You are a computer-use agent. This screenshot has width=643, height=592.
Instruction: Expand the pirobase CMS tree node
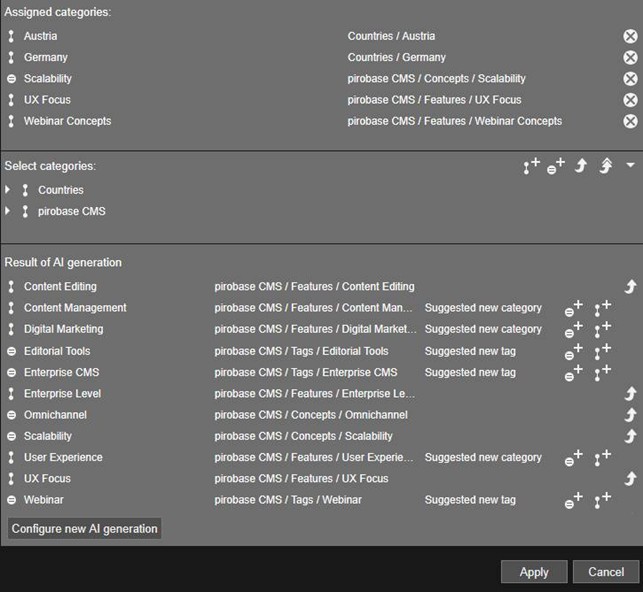click(9, 212)
